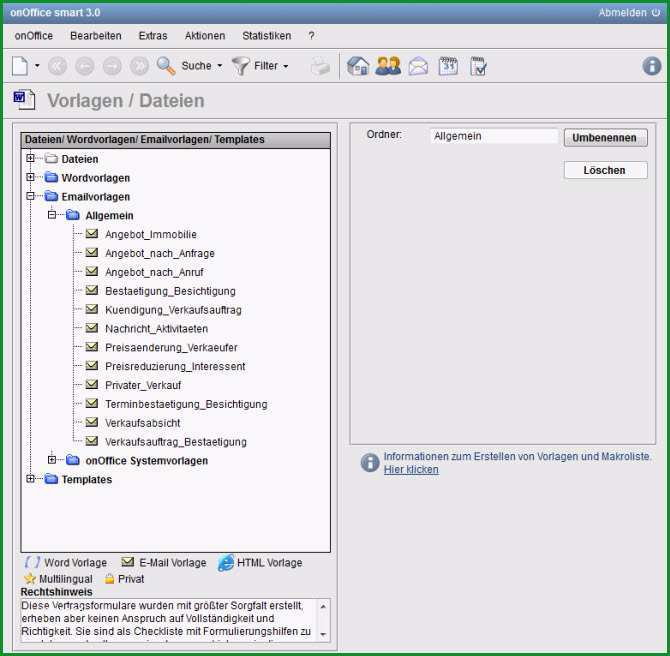This screenshot has height=656, width=670.
Task: Open the tasks checklist icon
Action: click(x=478, y=66)
